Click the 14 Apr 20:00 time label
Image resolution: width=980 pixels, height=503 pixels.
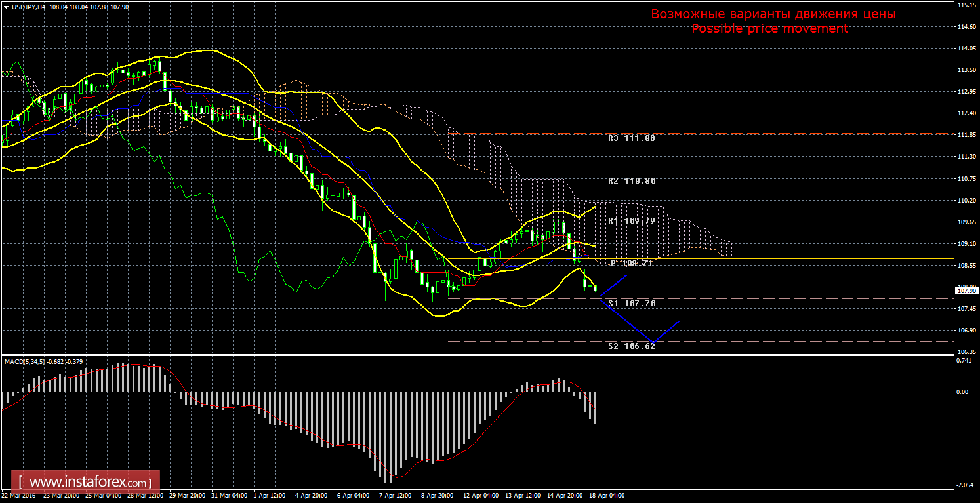(x=566, y=496)
